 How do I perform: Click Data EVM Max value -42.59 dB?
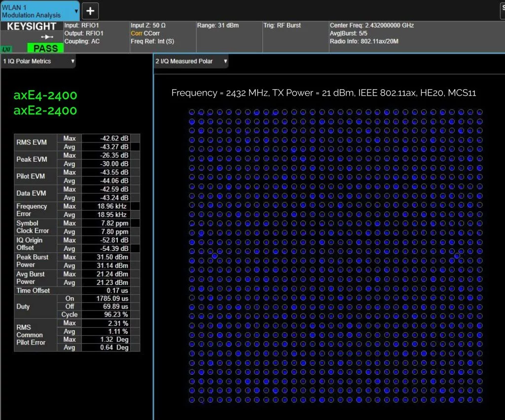tap(106, 189)
